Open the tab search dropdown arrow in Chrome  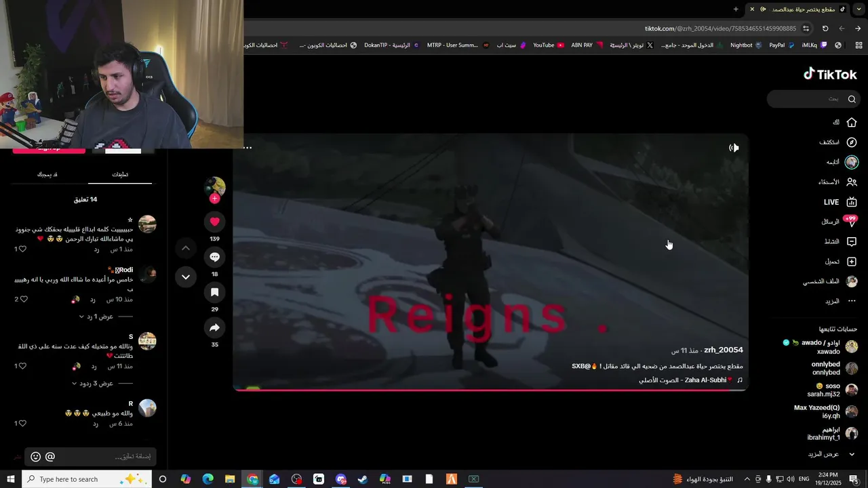point(859,9)
